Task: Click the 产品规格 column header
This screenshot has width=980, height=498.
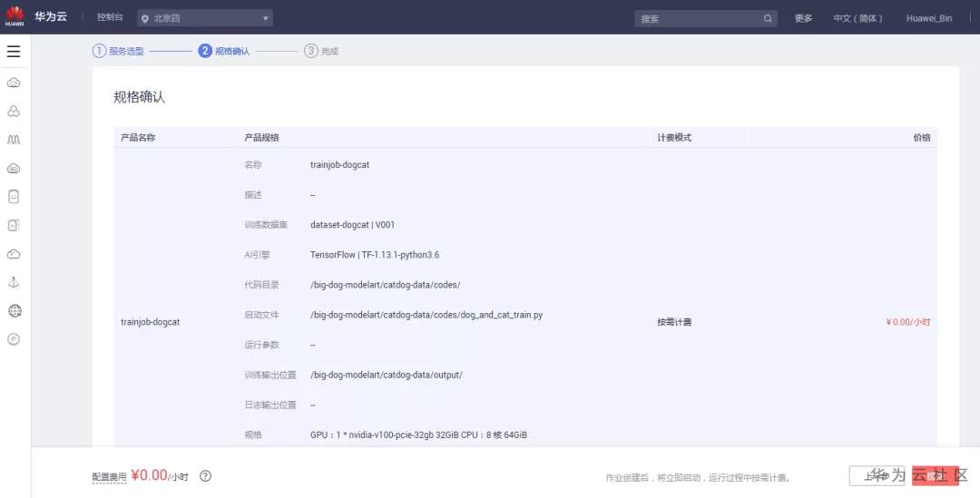Action: click(x=262, y=138)
